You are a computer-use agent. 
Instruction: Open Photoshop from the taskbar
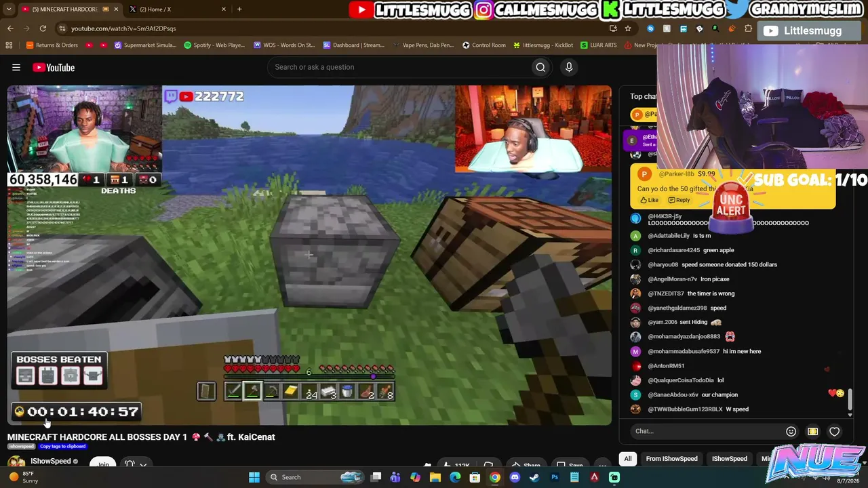click(555, 477)
